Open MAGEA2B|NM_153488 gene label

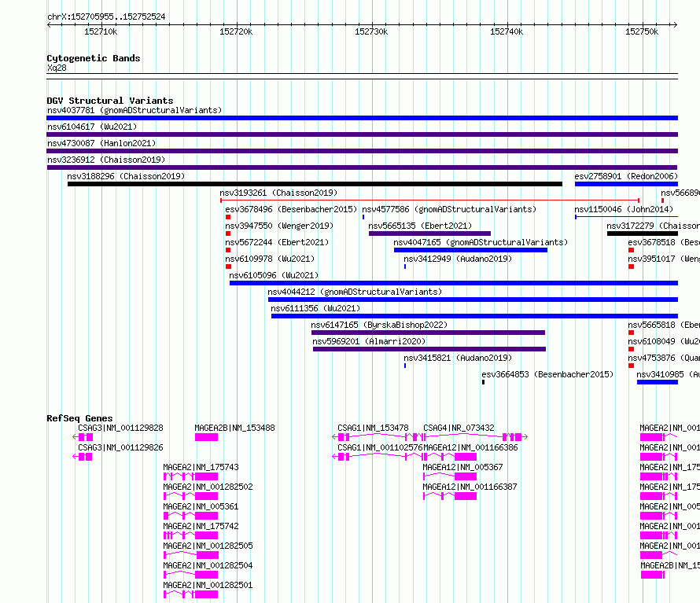click(x=234, y=428)
